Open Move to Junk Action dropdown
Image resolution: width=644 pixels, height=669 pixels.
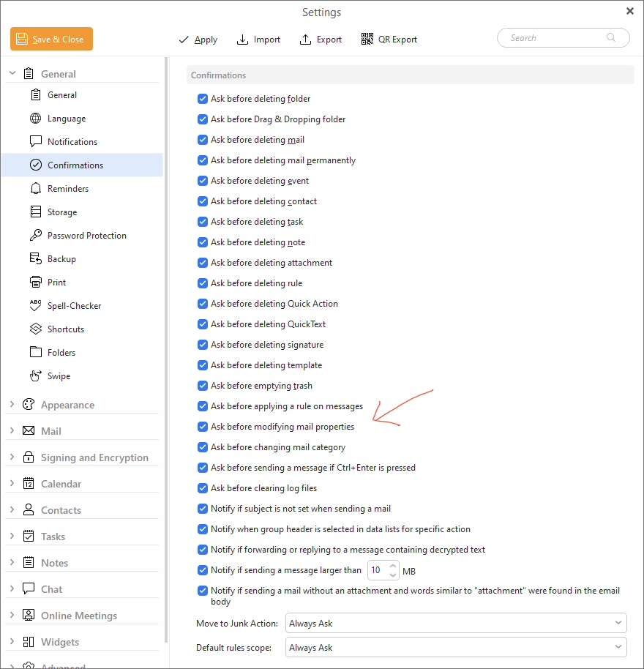[x=455, y=624]
